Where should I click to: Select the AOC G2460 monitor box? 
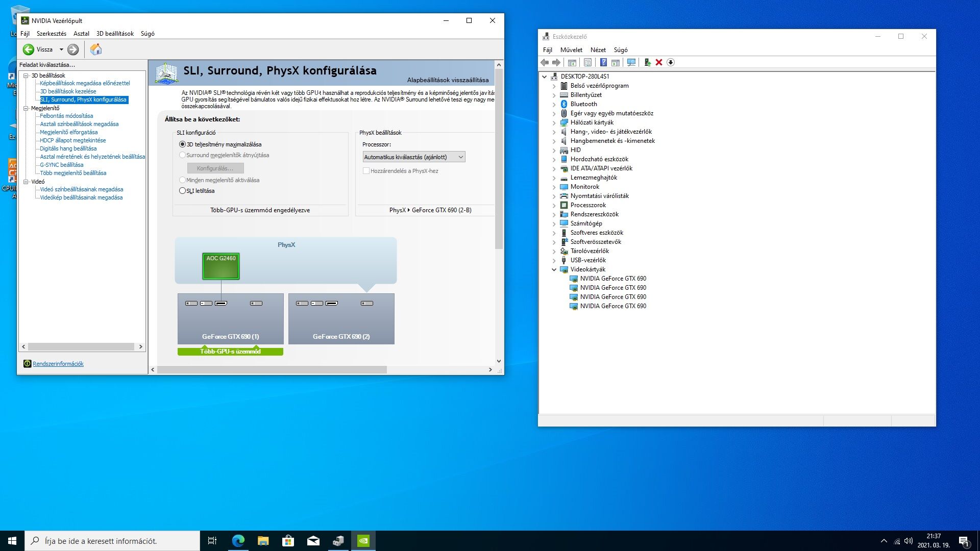pyautogui.click(x=221, y=266)
